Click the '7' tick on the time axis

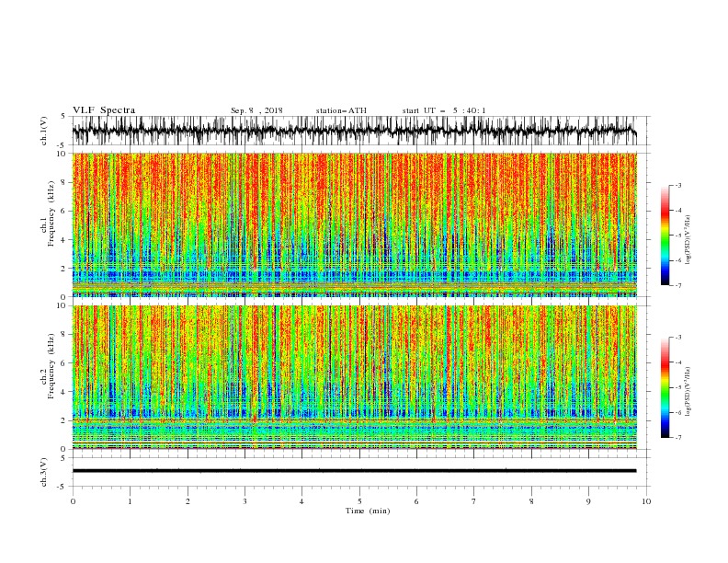474,501
